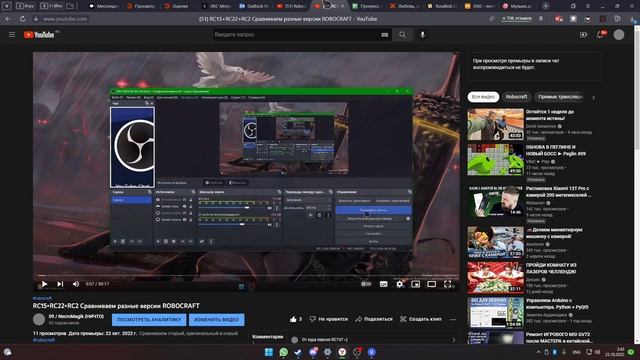Screen dimensions: 640x360
Task: Switch to the Прогресс browser tab
Action: [367, 6]
